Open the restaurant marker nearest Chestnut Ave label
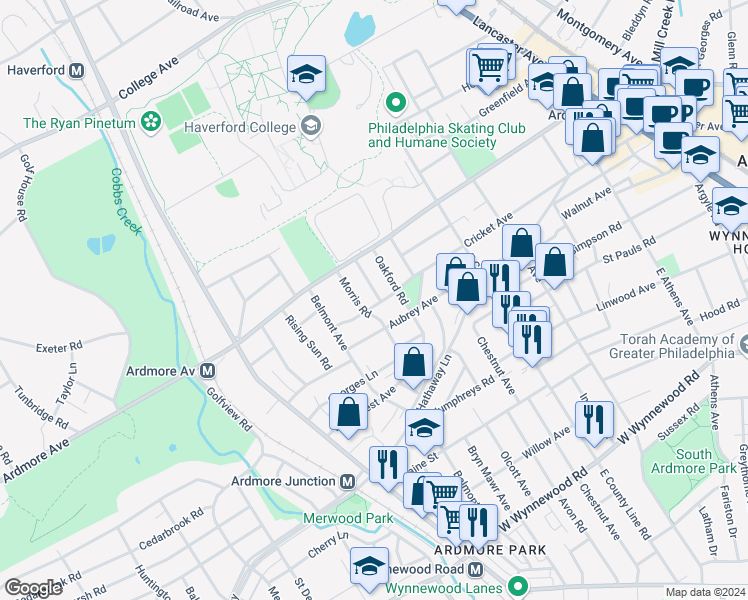 532,341
